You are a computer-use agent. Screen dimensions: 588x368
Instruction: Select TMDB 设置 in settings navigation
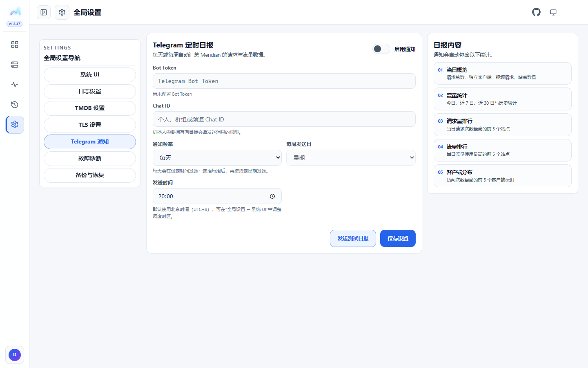[90, 108]
